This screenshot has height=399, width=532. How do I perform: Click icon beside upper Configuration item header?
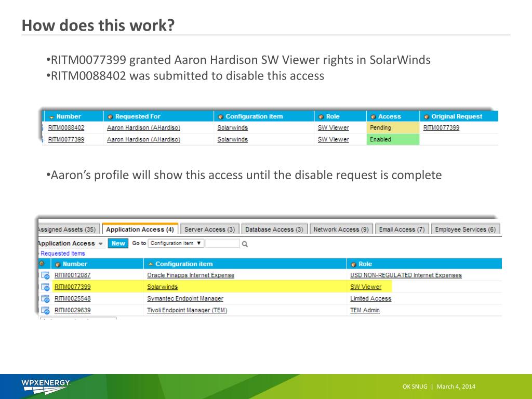(220, 117)
